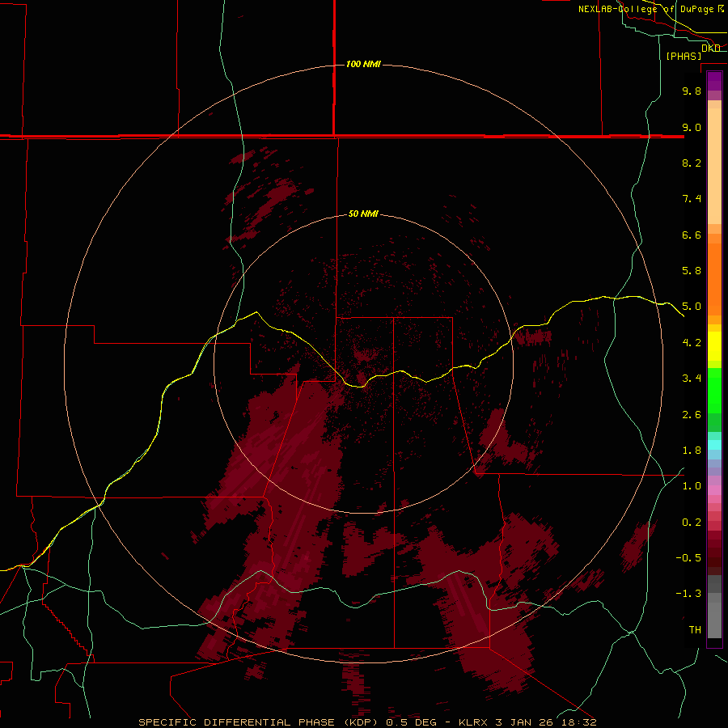Click the "4.2" legend value
Image resolution: width=728 pixels, height=728 pixels.
(x=692, y=343)
